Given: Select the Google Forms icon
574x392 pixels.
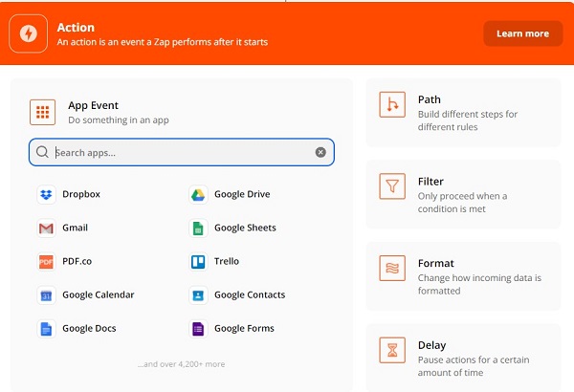Looking at the screenshot, I should tap(198, 329).
